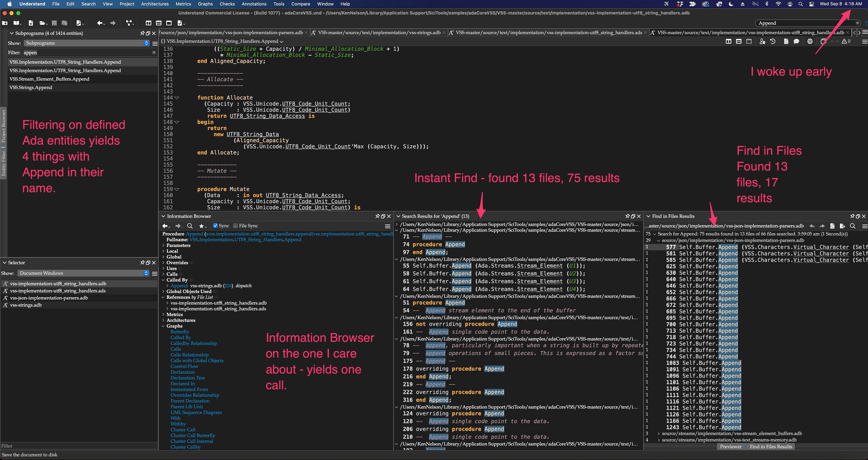The width and height of the screenshot is (868, 460).
Task: Expand the Metrics node in Information Browser
Action: click(163, 315)
